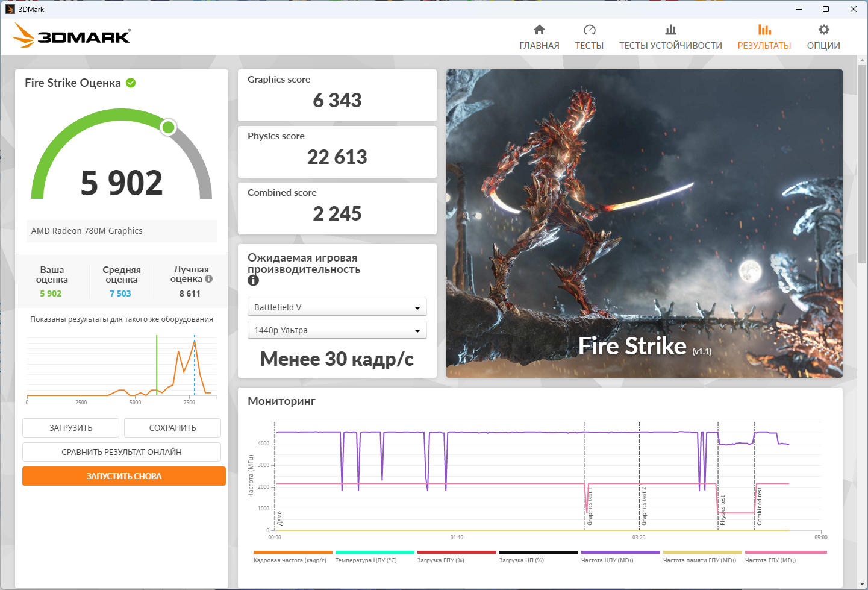Click the 3DMark logo
This screenshot has height=590, width=868.
coord(71,36)
